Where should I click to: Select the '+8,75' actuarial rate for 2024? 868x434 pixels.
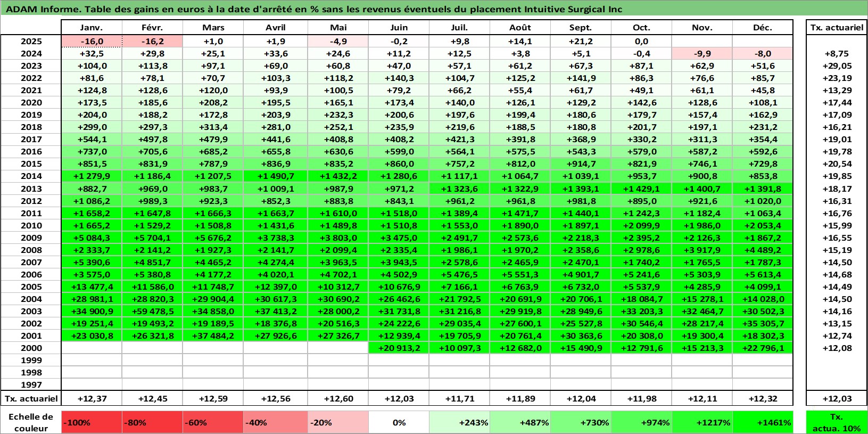coord(837,54)
